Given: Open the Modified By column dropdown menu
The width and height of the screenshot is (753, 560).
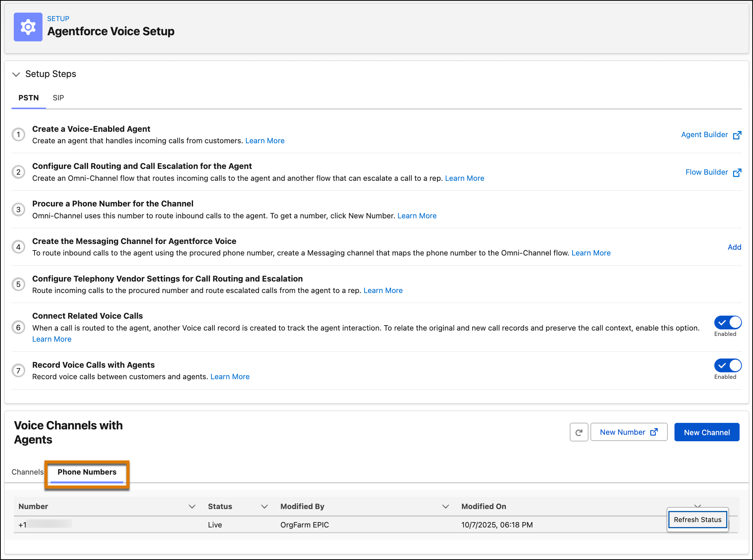Looking at the screenshot, I should [x=445, y=506].
